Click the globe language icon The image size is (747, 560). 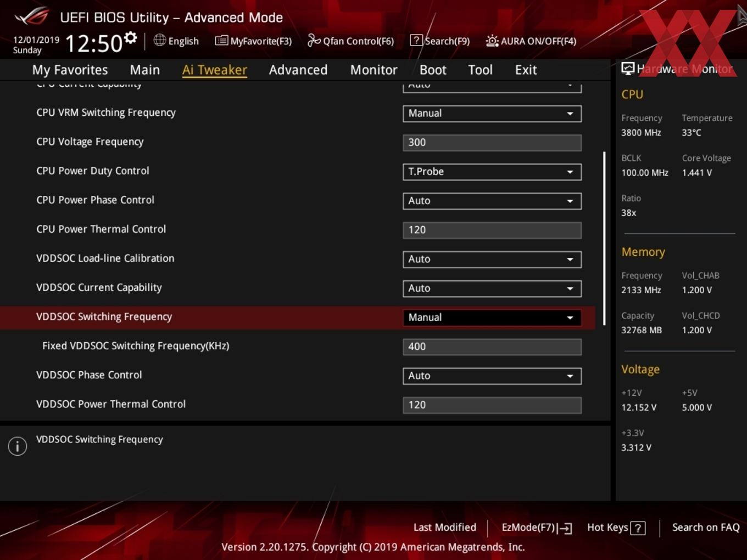coord(159,40)
